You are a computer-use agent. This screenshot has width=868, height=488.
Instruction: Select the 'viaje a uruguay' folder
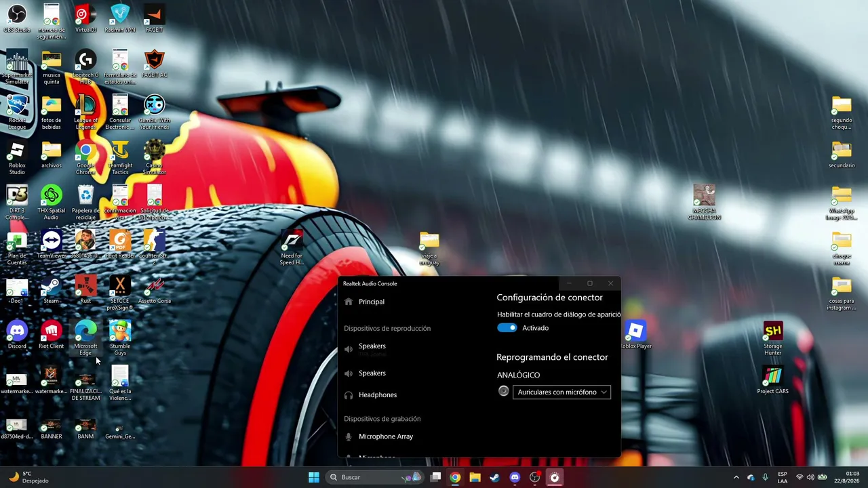click(429, 248)
